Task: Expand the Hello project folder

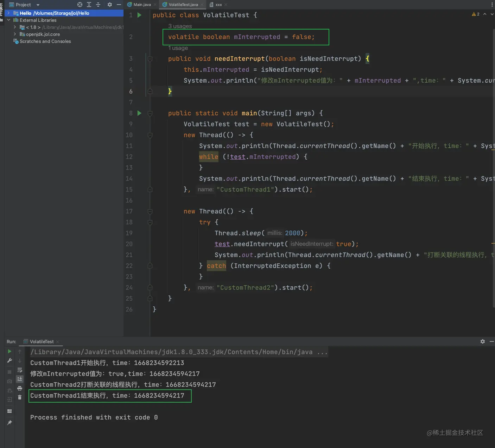Action: pos(8,13)
